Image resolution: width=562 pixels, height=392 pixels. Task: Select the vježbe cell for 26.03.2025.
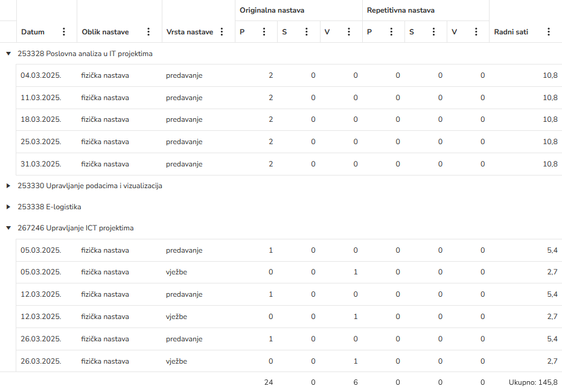pyautogui.click(x=176, y=361)
